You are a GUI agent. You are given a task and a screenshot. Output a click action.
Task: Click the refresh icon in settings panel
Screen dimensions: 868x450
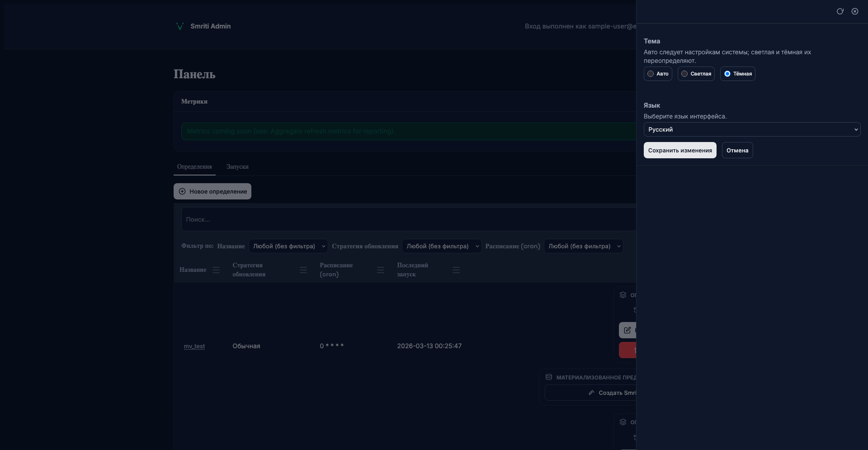tap(840, 11)
